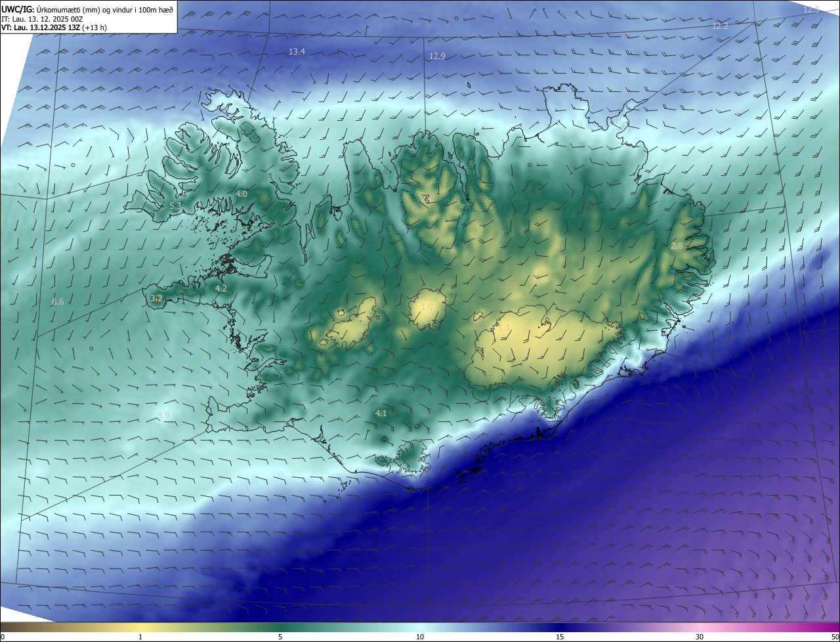Click the 9.9 value label over the sea

[x=163, y=416]
